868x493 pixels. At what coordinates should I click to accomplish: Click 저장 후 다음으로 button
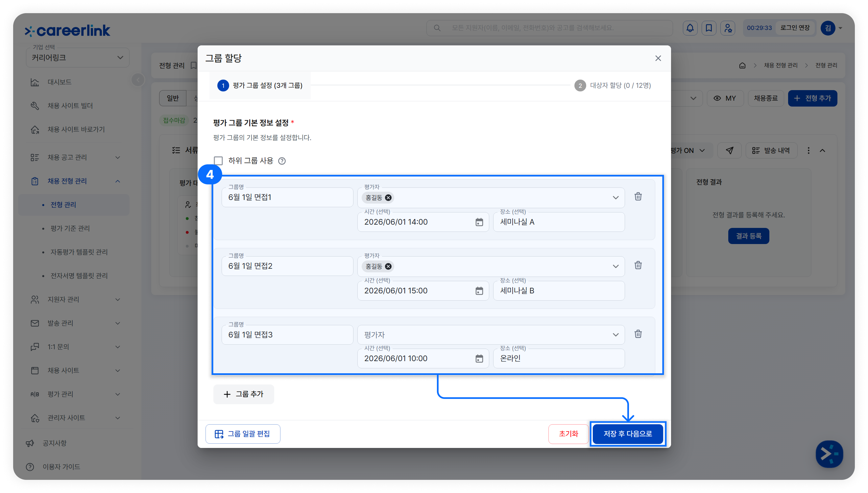pos(628,434)
